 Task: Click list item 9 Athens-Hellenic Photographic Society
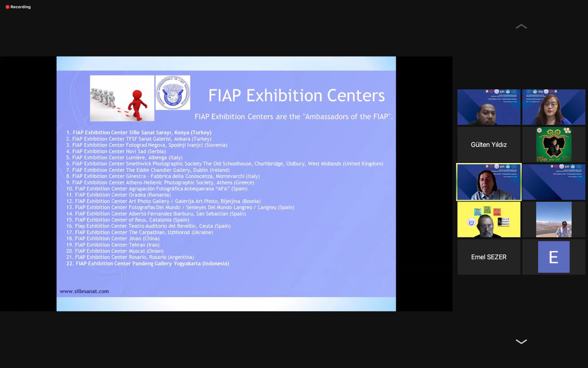click(x=160, y=183)
